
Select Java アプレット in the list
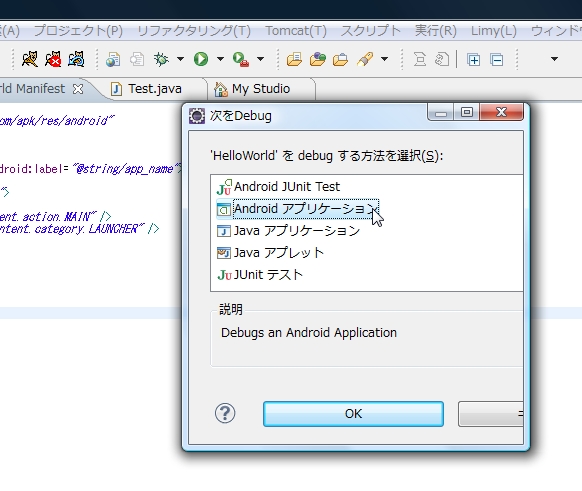[271, 253]
